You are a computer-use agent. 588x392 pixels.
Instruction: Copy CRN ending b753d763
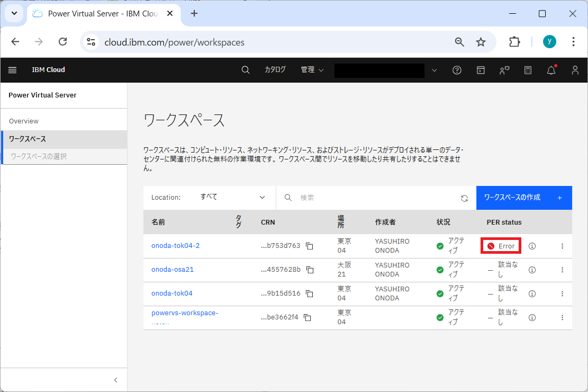[310, 246]
